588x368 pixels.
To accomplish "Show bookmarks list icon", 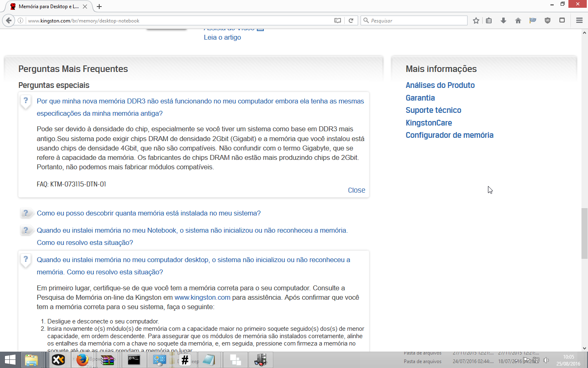I will click(x=489, y=20).
